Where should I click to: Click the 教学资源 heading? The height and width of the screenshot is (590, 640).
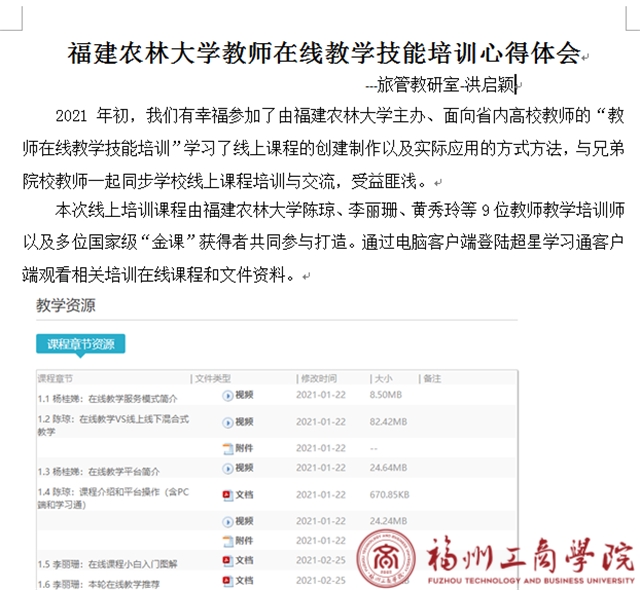pyautogui.click(x=66, y=305)
